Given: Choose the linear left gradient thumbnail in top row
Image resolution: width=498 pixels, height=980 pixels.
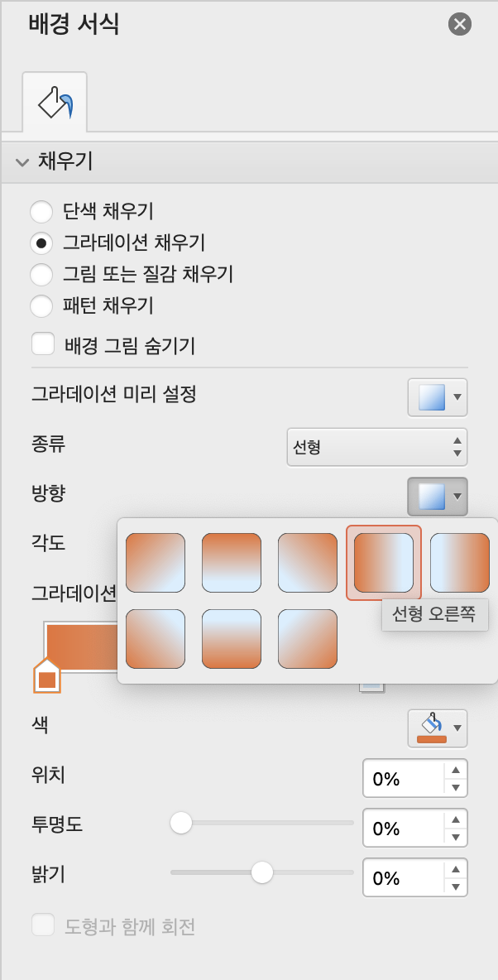Looking at the screenshot, I should pyautogui.click(x=460, y=563).
